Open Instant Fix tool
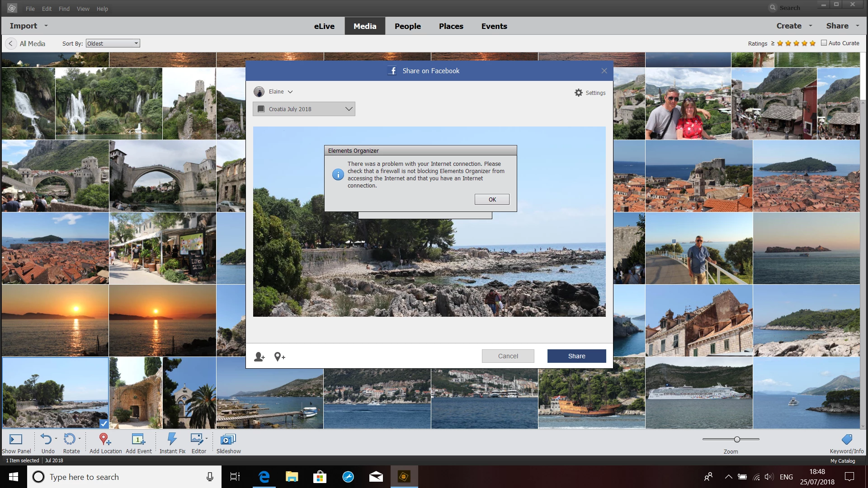Image resolution: width=868 pixels, height=488 pixels. click(x=172, y=439)
